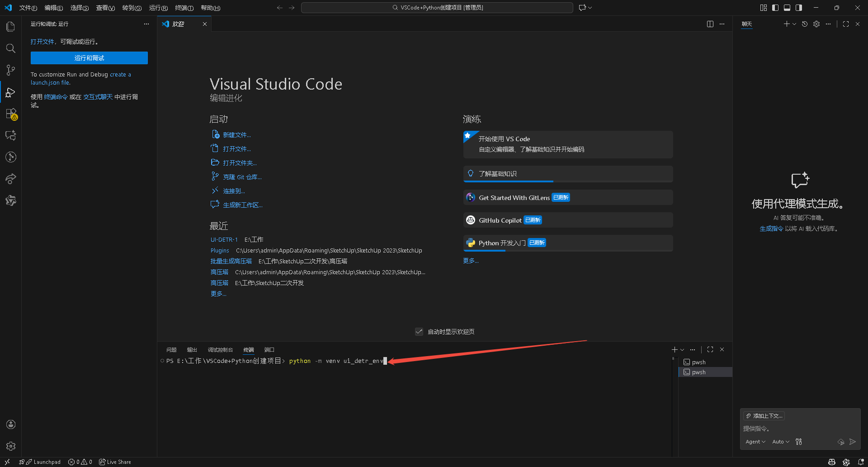
Task: Click the chat input field 提供指令
Action: tap(800, 429)
